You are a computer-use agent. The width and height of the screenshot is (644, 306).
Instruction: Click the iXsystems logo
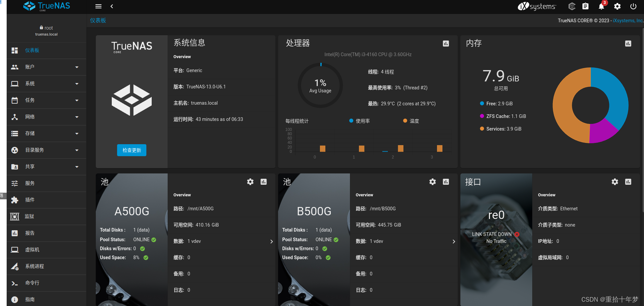coord(537,6)
